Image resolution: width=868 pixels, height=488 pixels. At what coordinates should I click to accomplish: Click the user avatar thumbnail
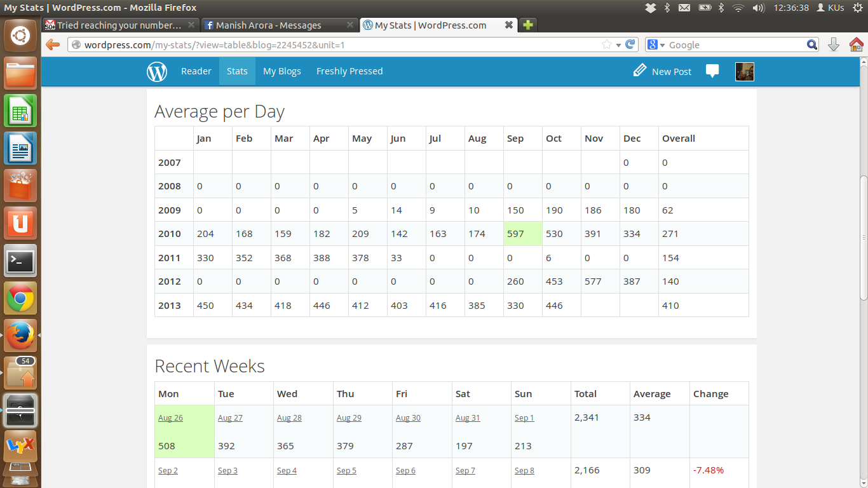[x=744, y=71]
